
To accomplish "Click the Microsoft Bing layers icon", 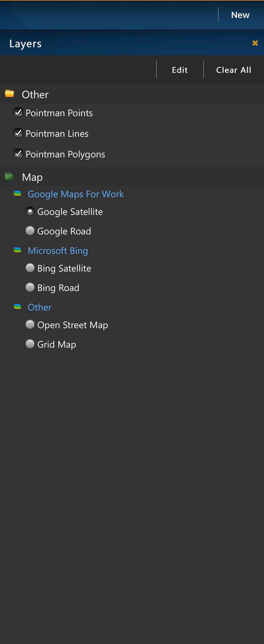I will click(17, 250).
